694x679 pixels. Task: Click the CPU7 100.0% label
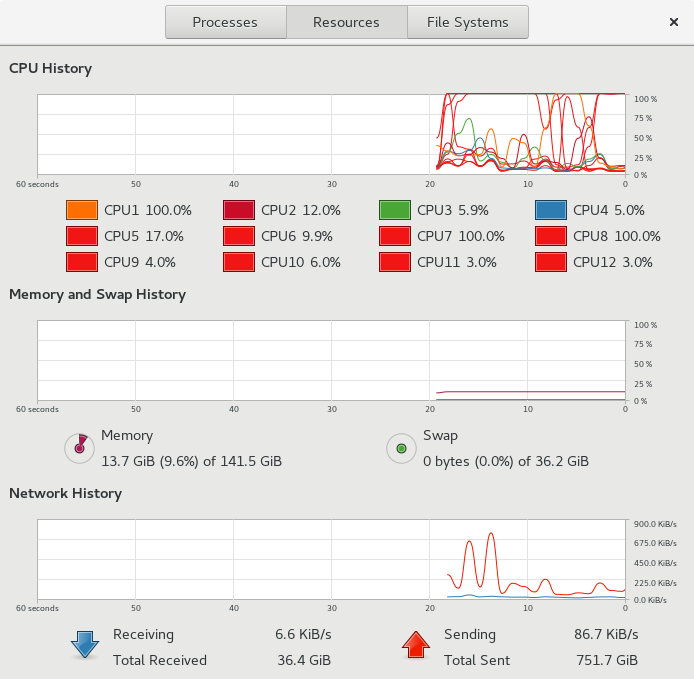tap(461, 236)
